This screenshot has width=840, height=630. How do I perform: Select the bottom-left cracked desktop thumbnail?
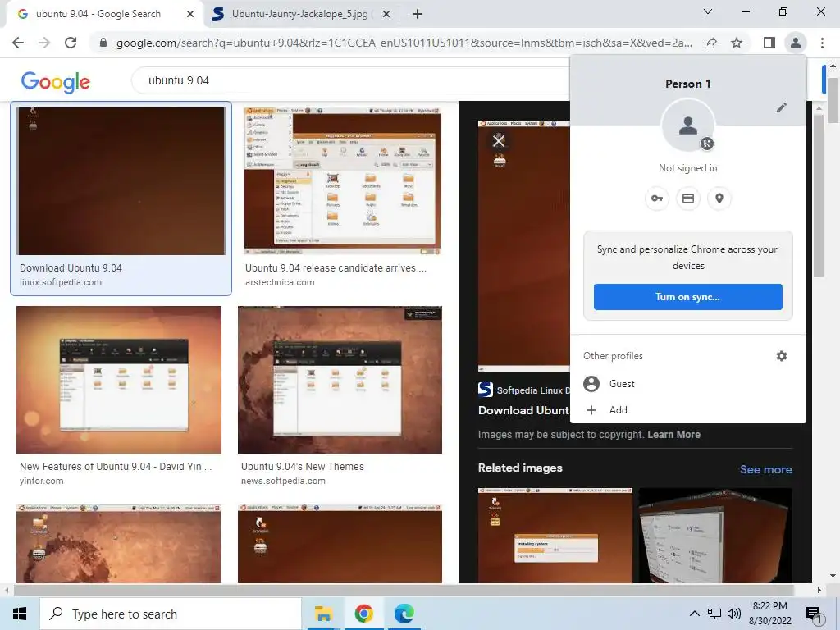pos(119,544)
